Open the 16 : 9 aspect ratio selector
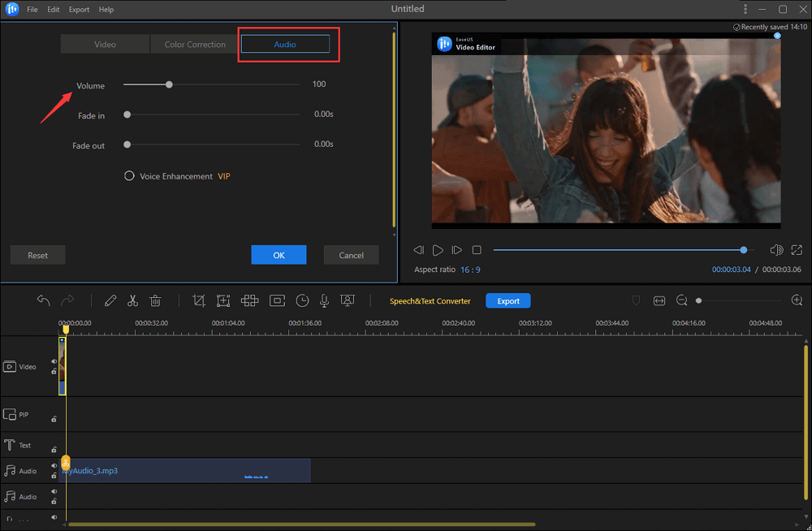The image size is (812, 531). 470,270
